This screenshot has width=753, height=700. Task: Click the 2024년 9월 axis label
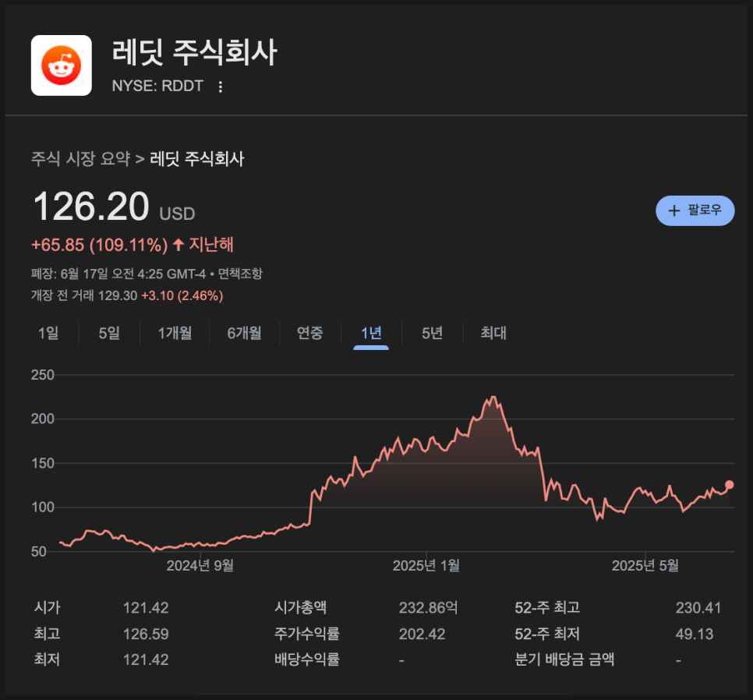point(200,566)
